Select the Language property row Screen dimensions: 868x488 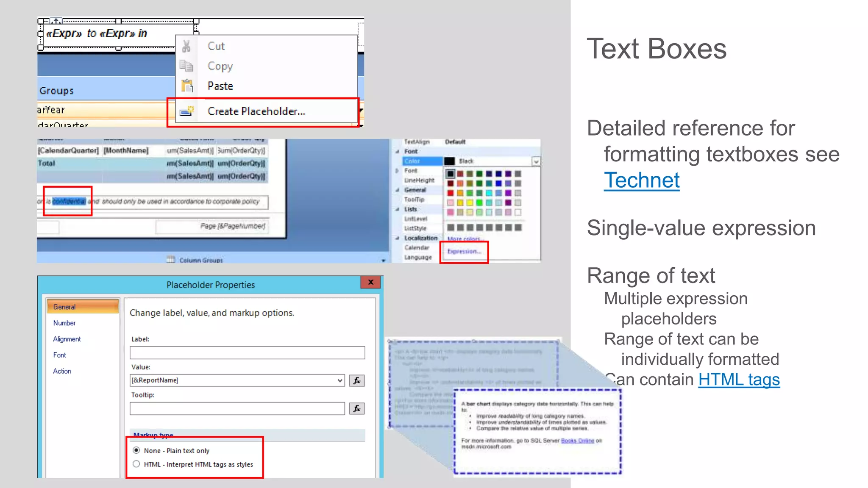click(422, 258)
